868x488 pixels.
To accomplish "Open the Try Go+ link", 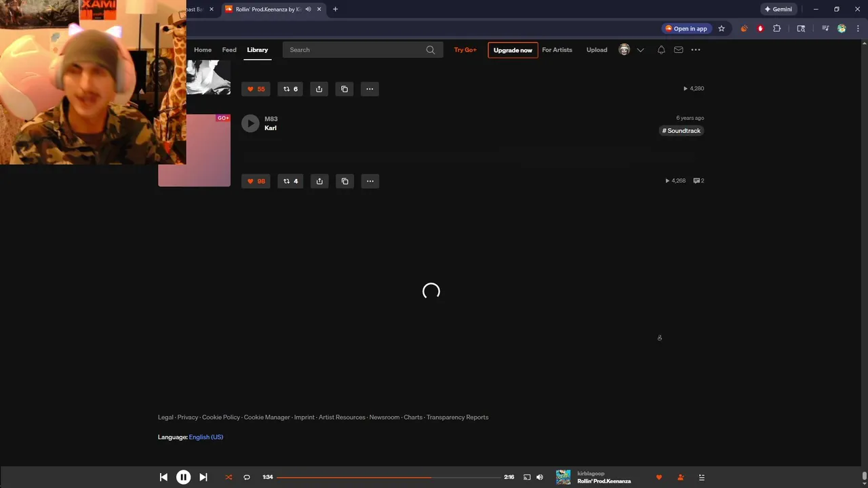I will coord(465,49).
